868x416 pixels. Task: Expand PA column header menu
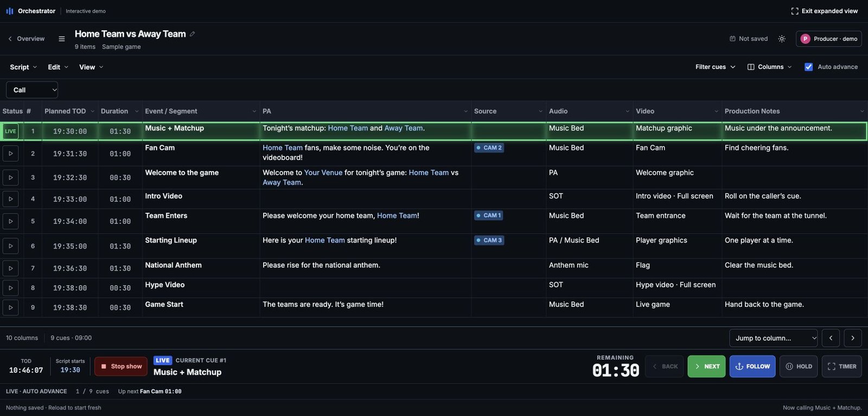pos(465,111)
